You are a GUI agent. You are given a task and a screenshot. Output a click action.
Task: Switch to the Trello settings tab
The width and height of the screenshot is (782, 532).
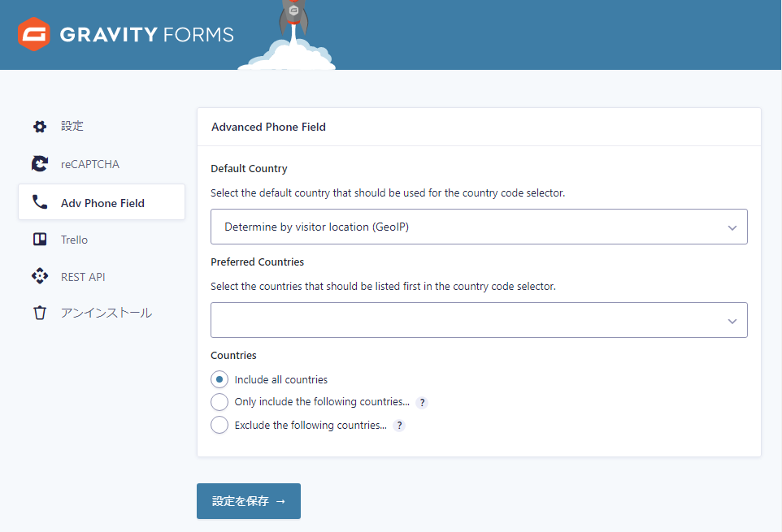coord(74,240)
